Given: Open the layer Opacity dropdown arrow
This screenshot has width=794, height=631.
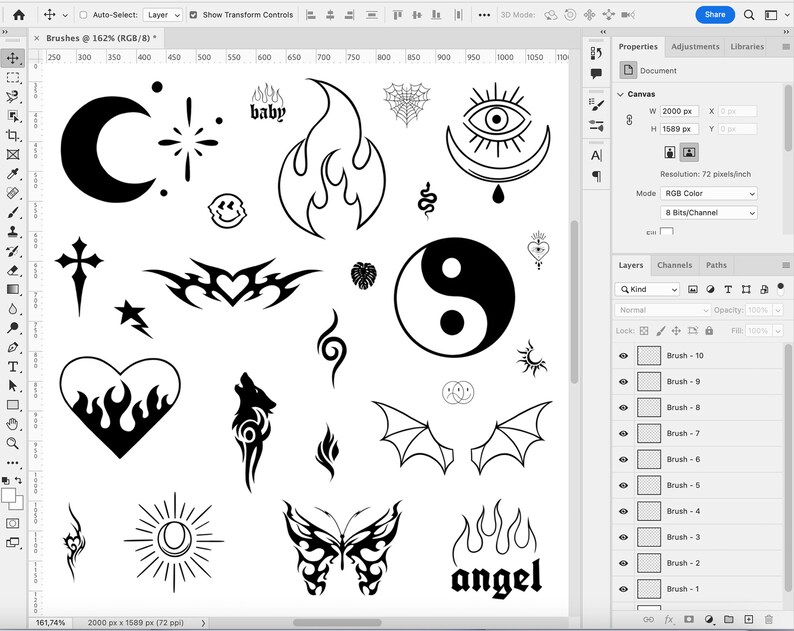Looking at the screenshot, I should [x=778, y=310].
